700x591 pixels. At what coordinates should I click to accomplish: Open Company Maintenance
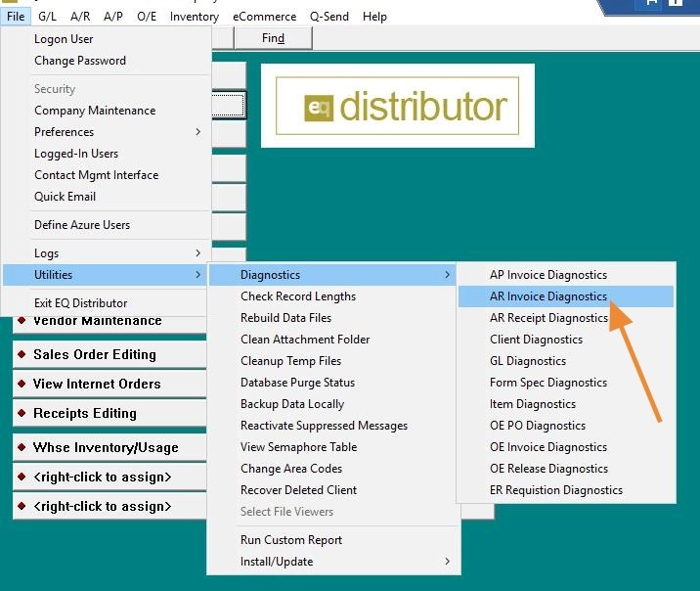[107, 111]
